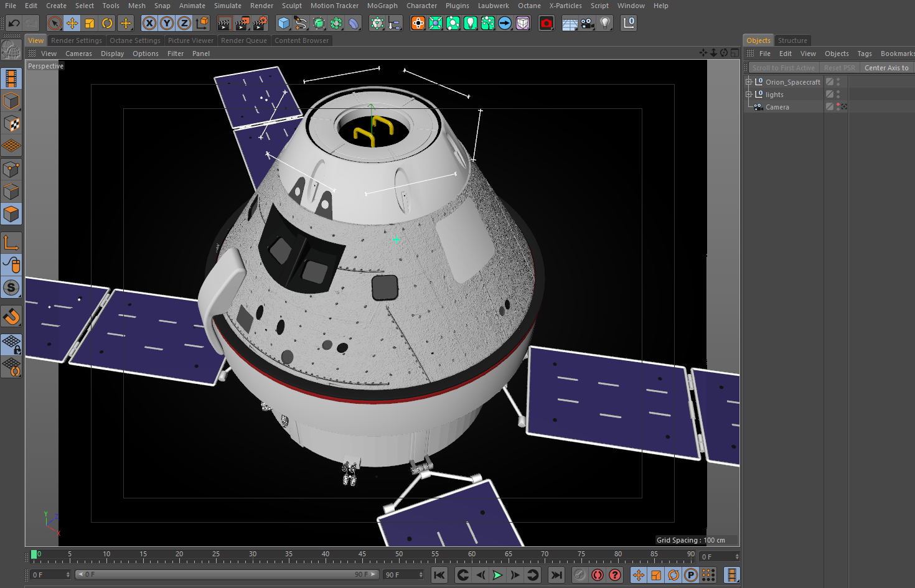Open the Cube primitive creator
The width and height of the screenshot is (915, 588).
pos(283,23)
